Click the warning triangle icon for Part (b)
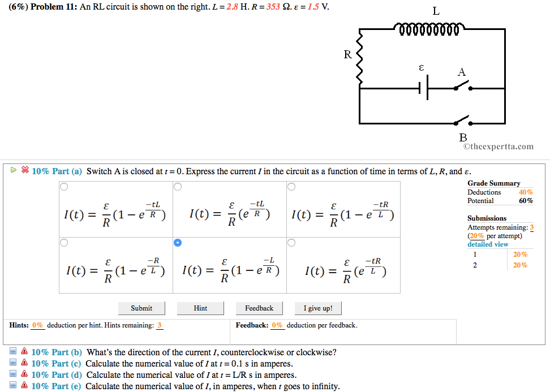Screen dimensions: 550x392 [24, 352]
